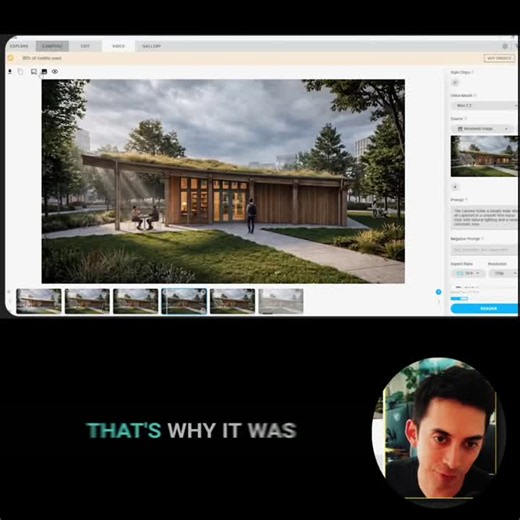Screen dimensions: 520x520
Task: Click the help icon next to Source
Action: pos(466,119)
